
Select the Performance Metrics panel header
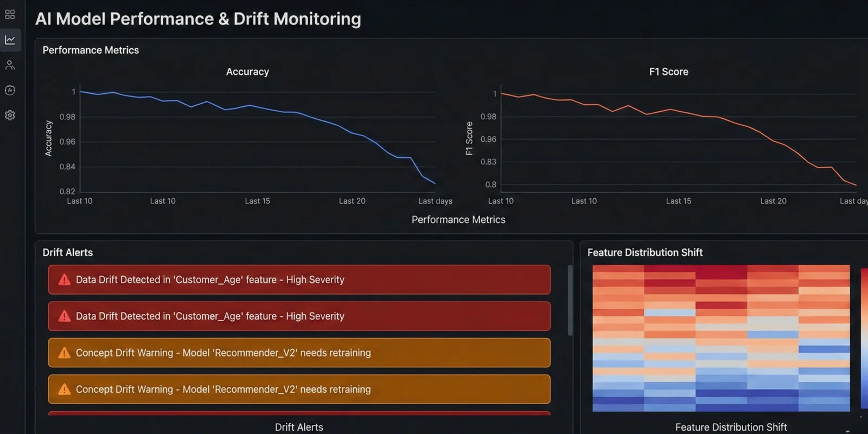click(91, 50)
